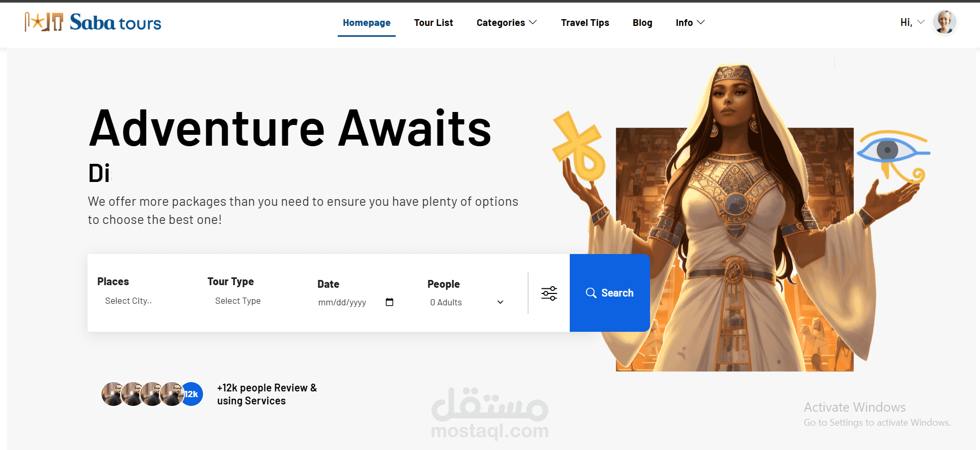Expand the Categories dropdown menu
Screen dimensions: 980x450
[507, 23]
